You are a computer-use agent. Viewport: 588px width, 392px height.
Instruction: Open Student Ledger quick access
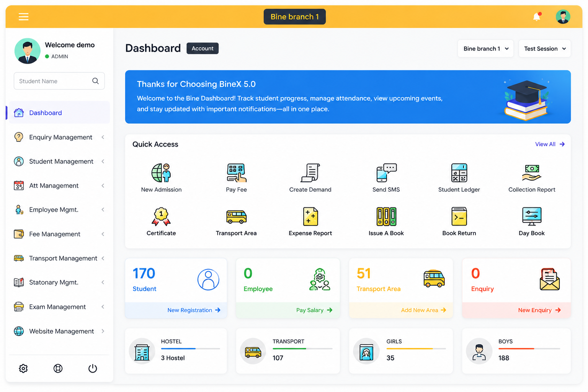coord(459,178)
